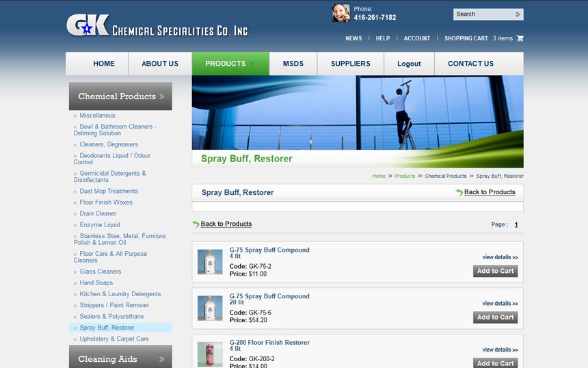
Task: Click the Logout menu item
Action: pos(409,64)
